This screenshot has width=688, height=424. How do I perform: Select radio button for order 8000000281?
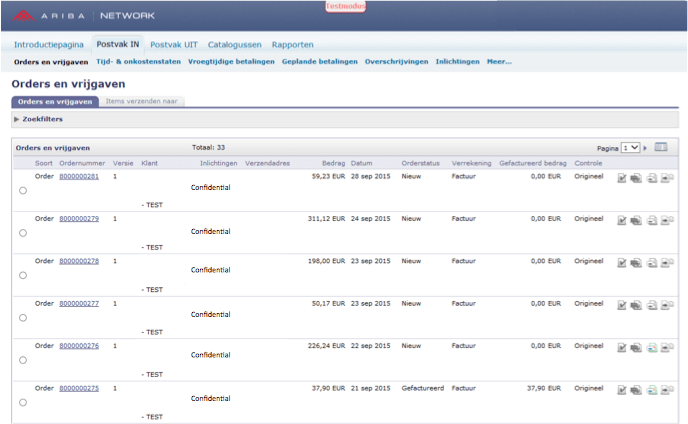coord(23,190)
